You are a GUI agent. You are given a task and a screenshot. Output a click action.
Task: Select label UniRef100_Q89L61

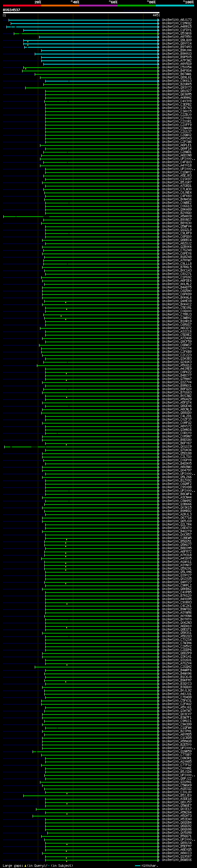click(177, 78)
